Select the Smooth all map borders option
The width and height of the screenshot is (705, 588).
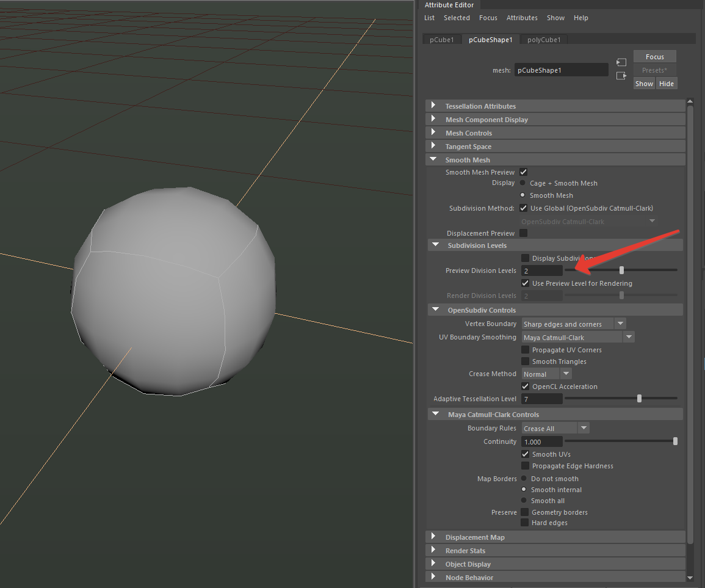[x=523, y=501]
